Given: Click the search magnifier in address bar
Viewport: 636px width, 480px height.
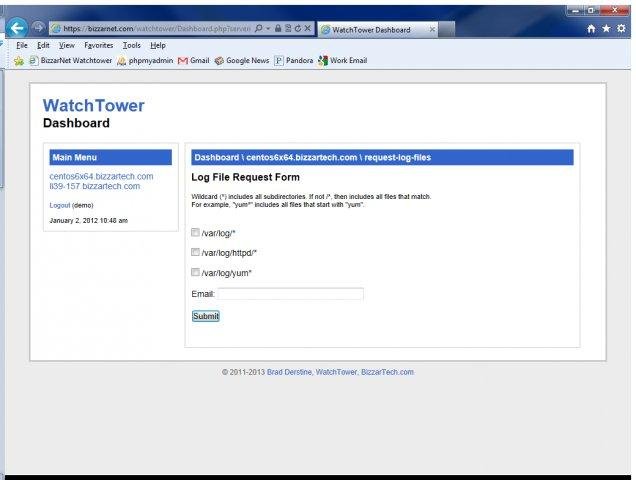Looking at the screenshot, I should [x=258, y=28].
